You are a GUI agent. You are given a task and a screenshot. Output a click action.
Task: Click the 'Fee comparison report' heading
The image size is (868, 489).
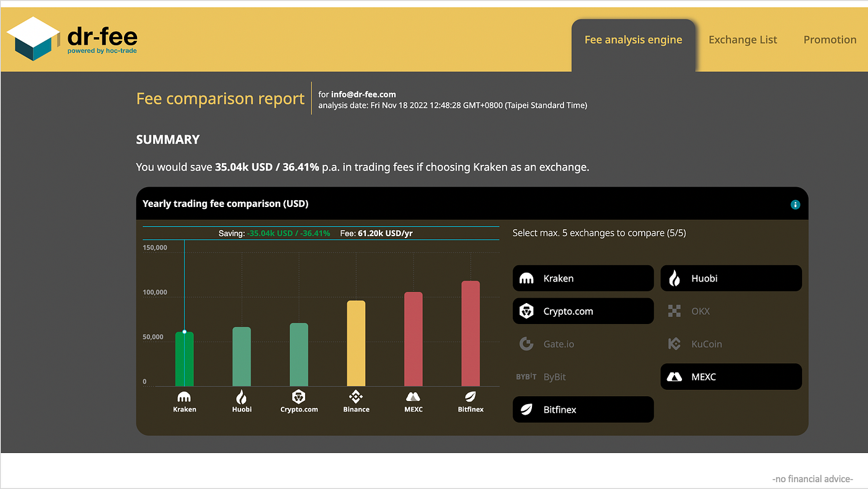[221, 99]
